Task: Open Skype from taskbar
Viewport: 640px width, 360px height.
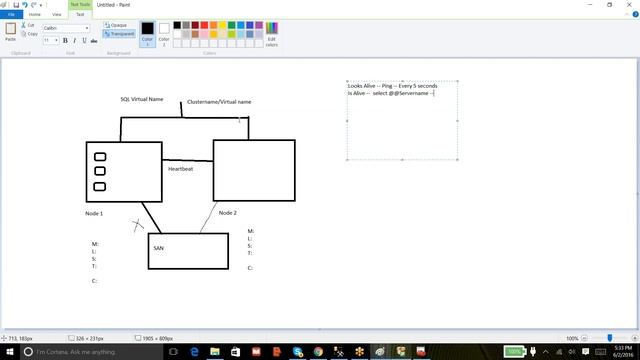Action: (298, 351)
